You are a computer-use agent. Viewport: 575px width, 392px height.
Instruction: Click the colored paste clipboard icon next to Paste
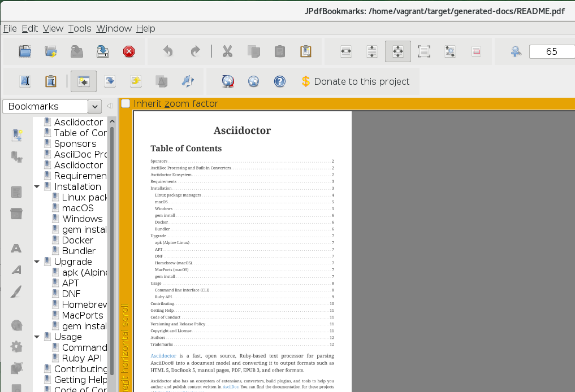coord(305,51)
